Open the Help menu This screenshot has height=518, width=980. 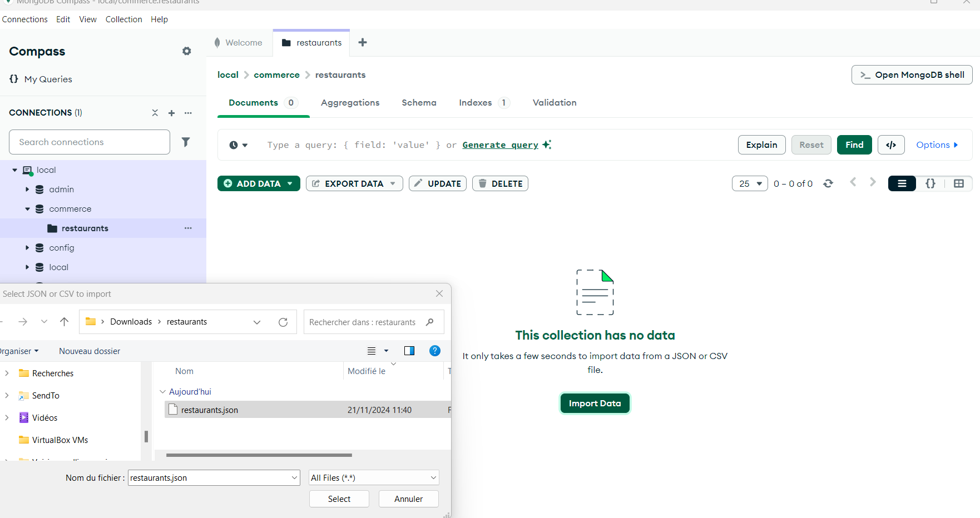[x=159, y=19]
